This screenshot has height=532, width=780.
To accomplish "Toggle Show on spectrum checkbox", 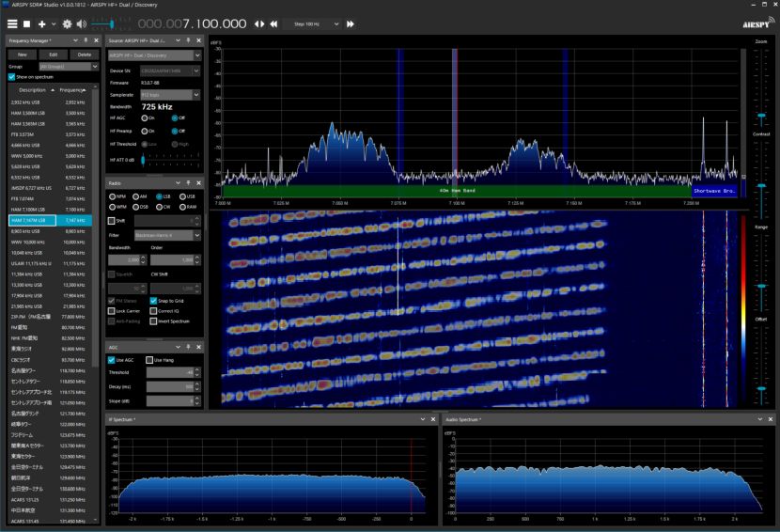I will click(x=11, y=77).
